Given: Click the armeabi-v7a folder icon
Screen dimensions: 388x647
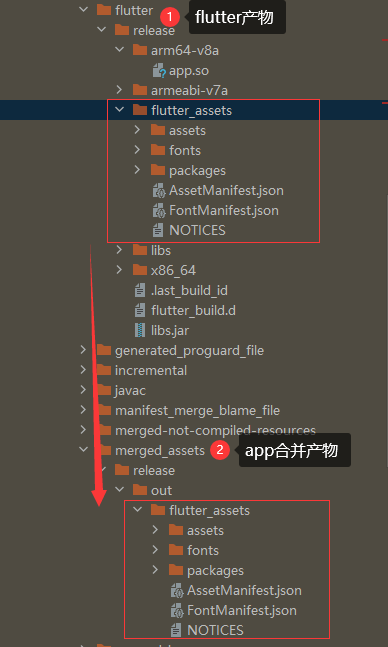Looking at the screenshot, I should [140, 90].
